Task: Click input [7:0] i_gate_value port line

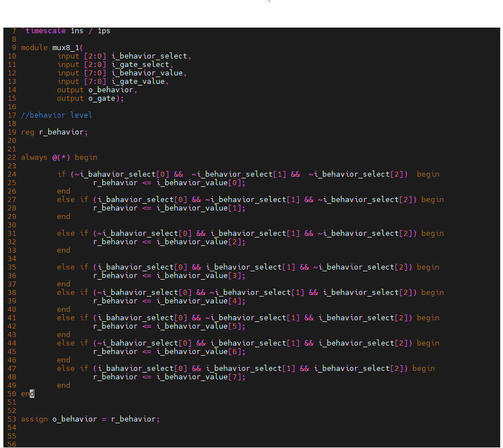Action: (x=113, y=82)
